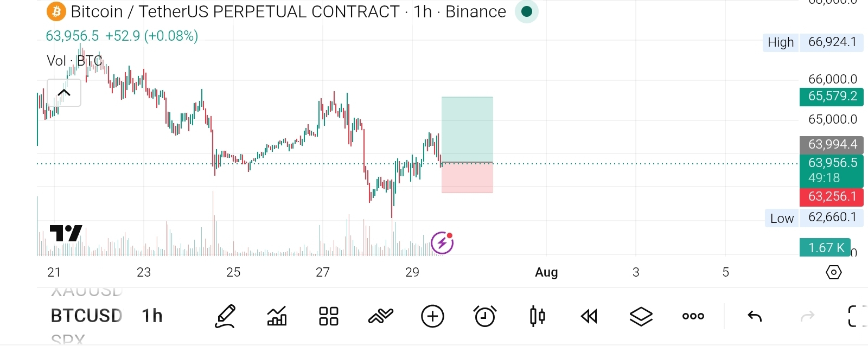Start bar replay with the rewind icon
868x346 pixels.
(589, 316)
